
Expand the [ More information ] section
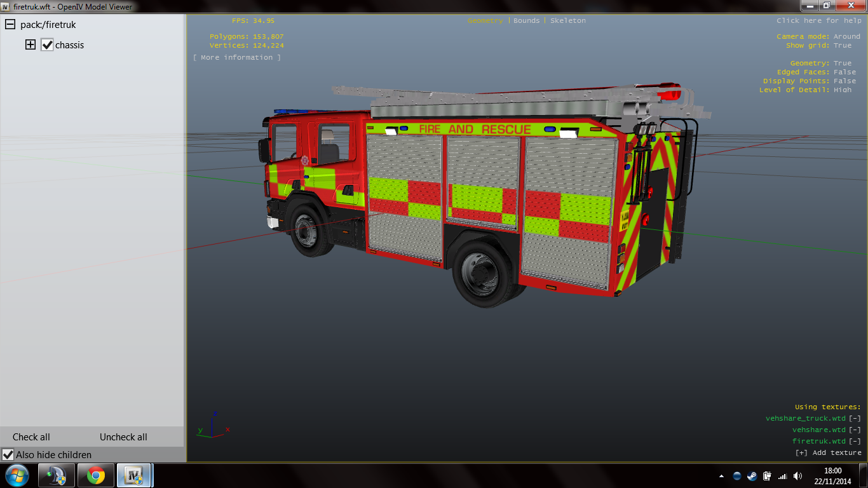click(x=237, y=58)
